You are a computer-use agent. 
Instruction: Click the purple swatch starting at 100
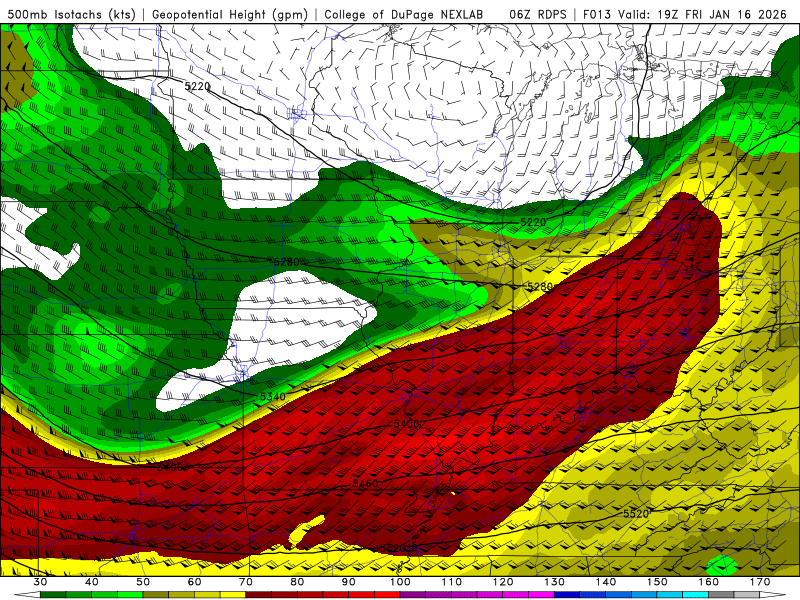413,594
